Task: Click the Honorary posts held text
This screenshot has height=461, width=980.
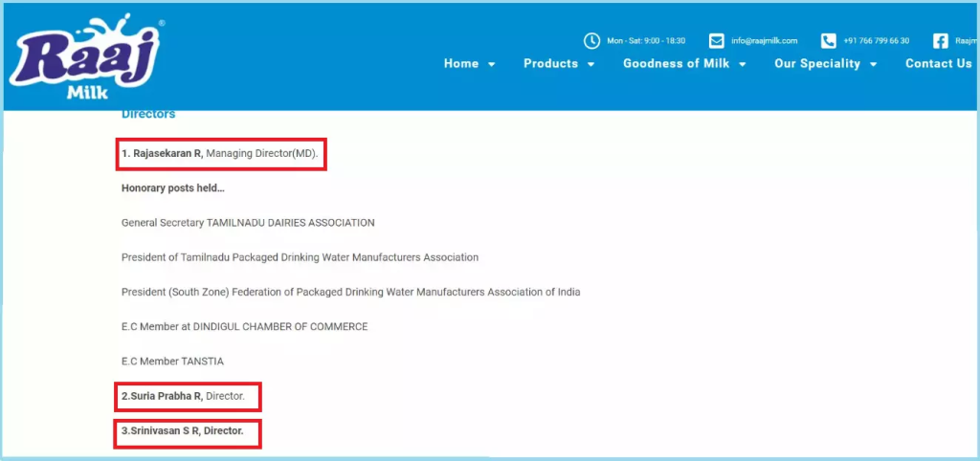Action: point(172,188)
